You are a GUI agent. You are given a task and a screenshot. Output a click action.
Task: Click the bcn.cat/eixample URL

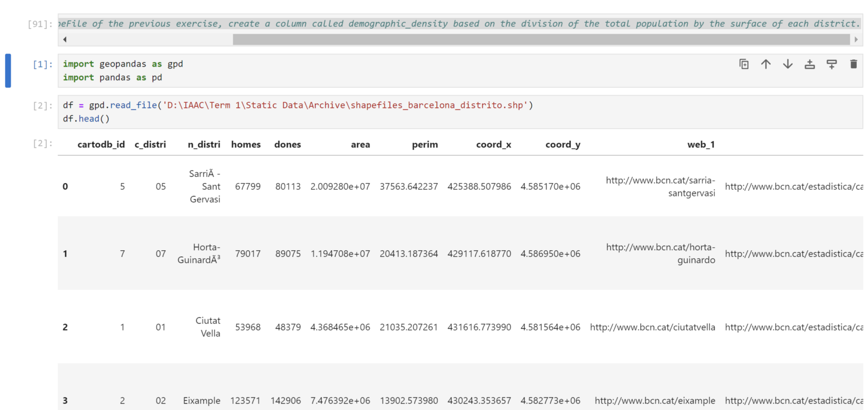[x=655, y=400]
